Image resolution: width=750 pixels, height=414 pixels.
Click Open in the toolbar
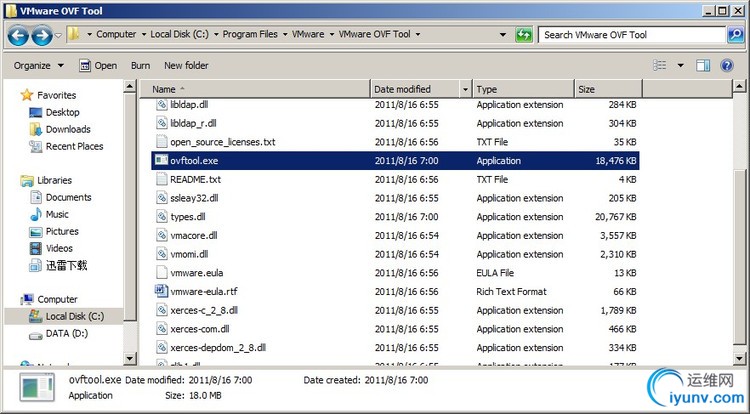[x=98, y=66]
